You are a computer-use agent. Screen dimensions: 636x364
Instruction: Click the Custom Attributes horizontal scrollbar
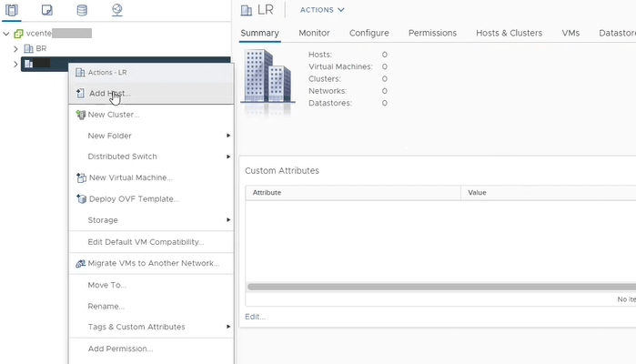[x=437, y=287]
